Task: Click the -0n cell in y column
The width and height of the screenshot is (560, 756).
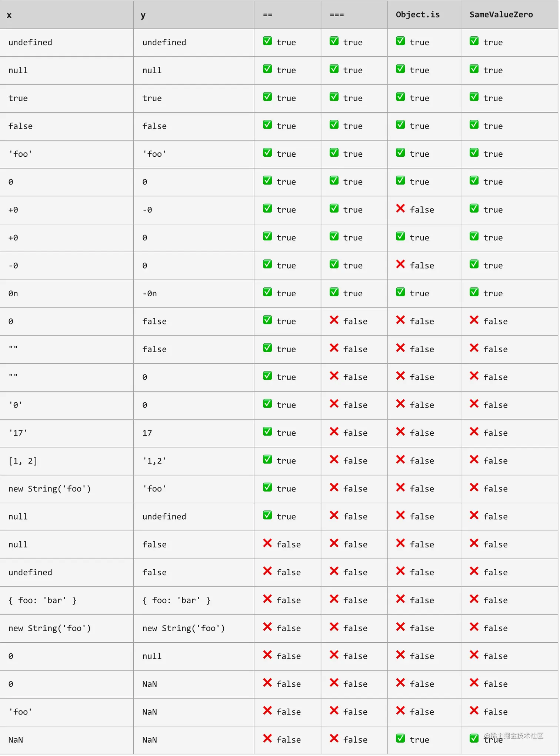Action: point(149,294)
